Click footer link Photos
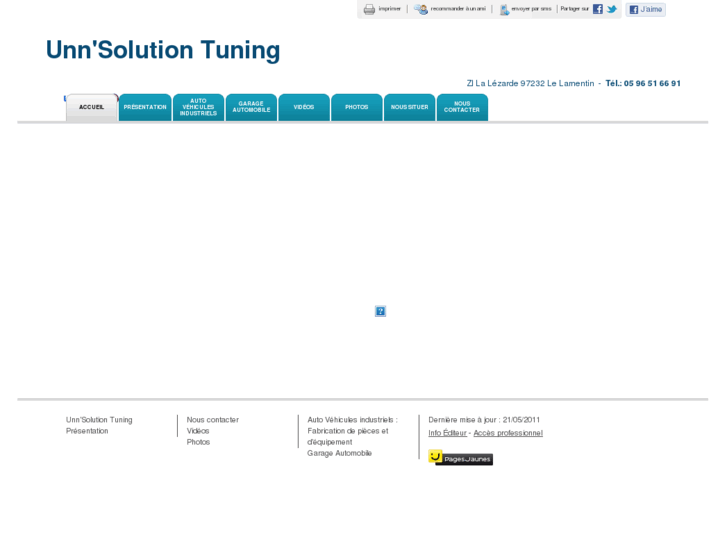This screenshot has width=727, height=545. click(x=198, y=442)
